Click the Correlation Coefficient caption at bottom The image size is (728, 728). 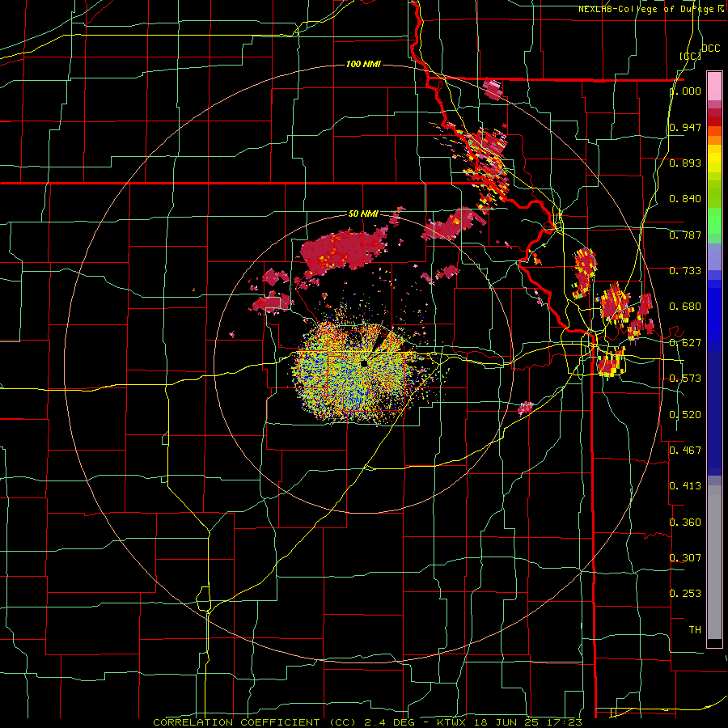click(x=367, y=722)
